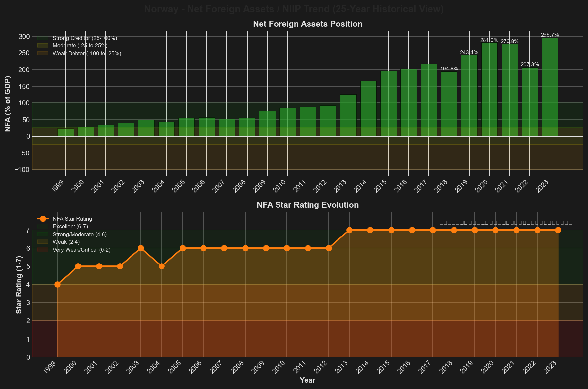Select the 2019 bar labeled 243.4%
Viewport: 588px width, 389px height.
pos(469,96)
